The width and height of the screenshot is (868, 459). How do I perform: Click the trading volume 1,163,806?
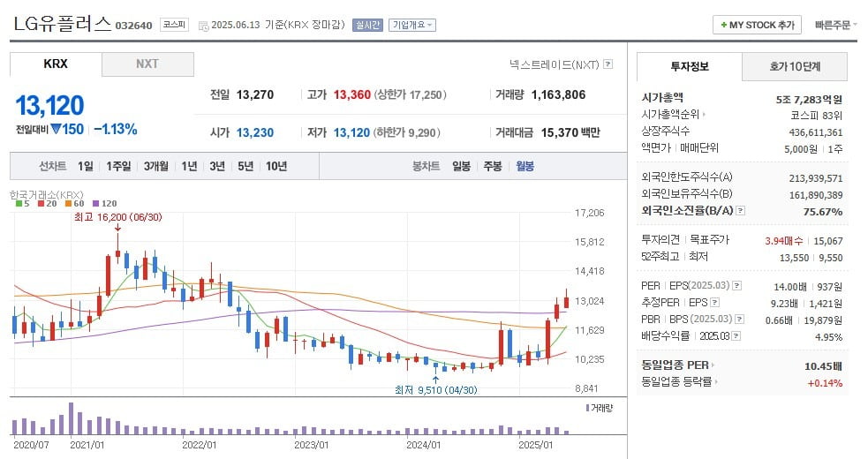click(x=558, y=94)
